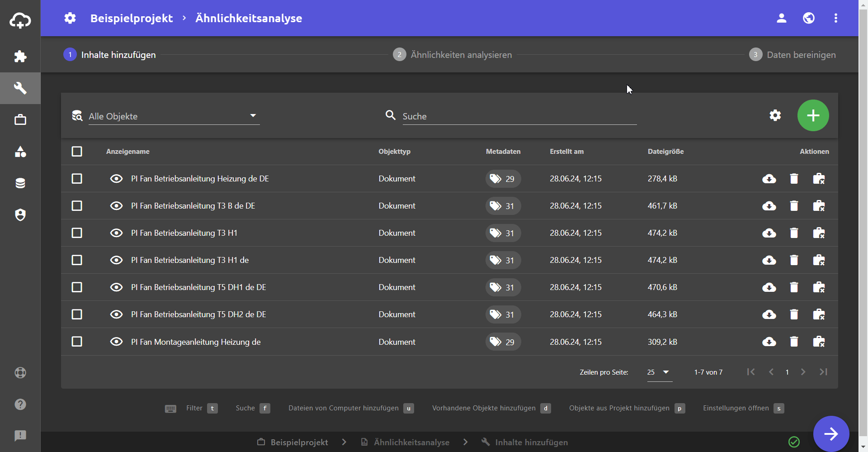Viewport: 868px width, 452px height.
Task: Delete PI Fan Montageanleitung Heizung de
Action: [794, 342]
